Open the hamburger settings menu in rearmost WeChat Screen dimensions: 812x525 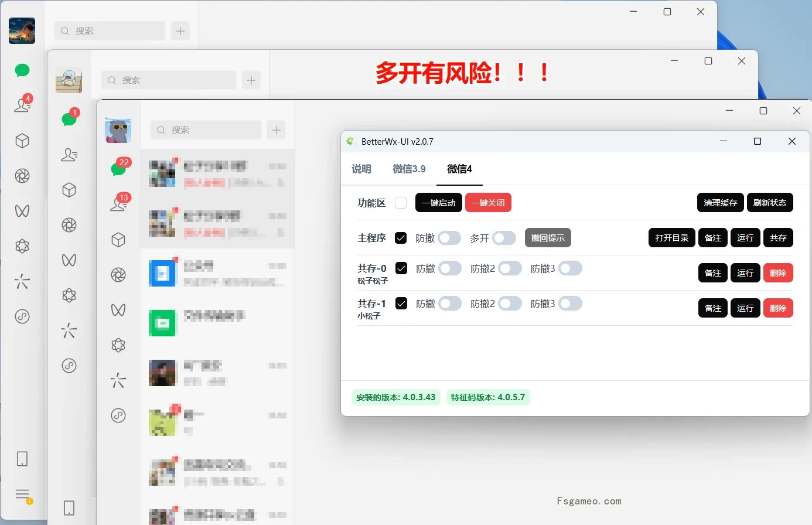pos(22,495)
